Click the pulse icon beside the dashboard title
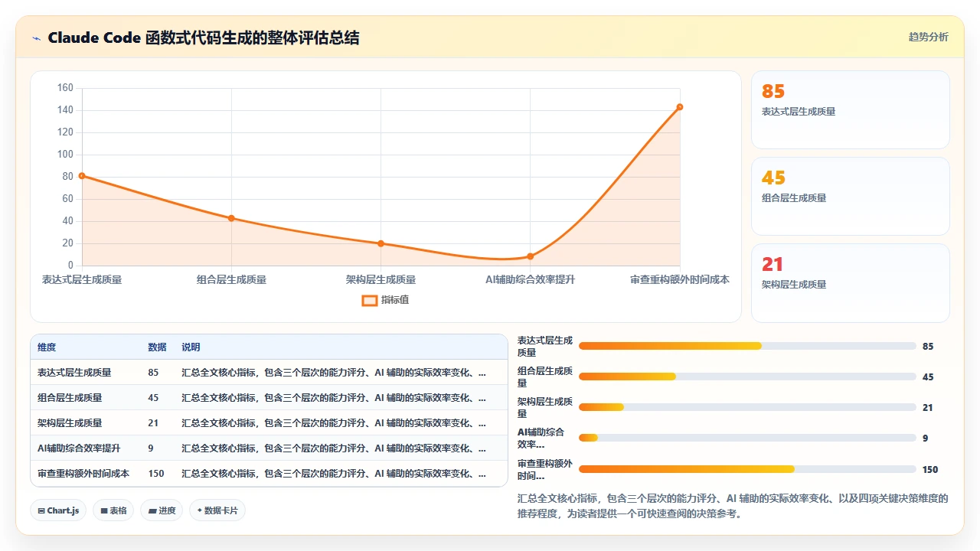Image resolution: width=980 pixels, height=551 pixels. (x=36, y=37)
